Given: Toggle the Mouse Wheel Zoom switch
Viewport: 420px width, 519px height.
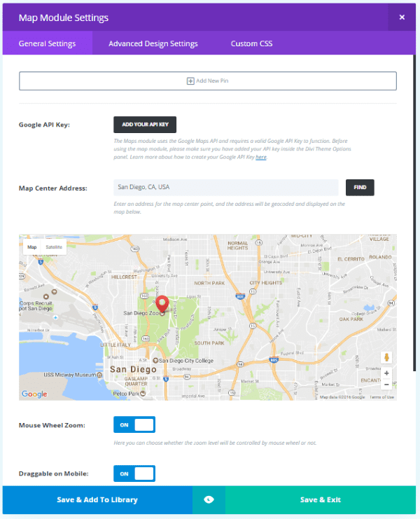Looking at the screenshot, I should coord(134,424).
